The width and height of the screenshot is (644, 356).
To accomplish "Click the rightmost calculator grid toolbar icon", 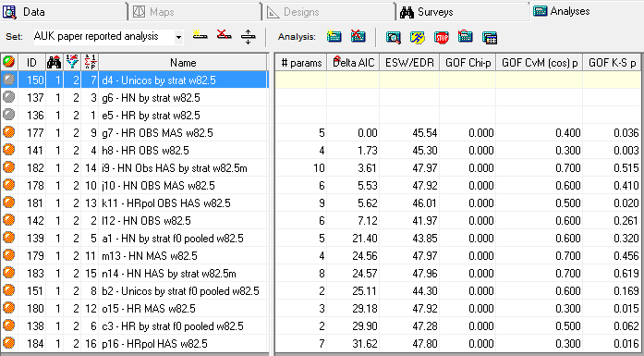I will [490, 37].
